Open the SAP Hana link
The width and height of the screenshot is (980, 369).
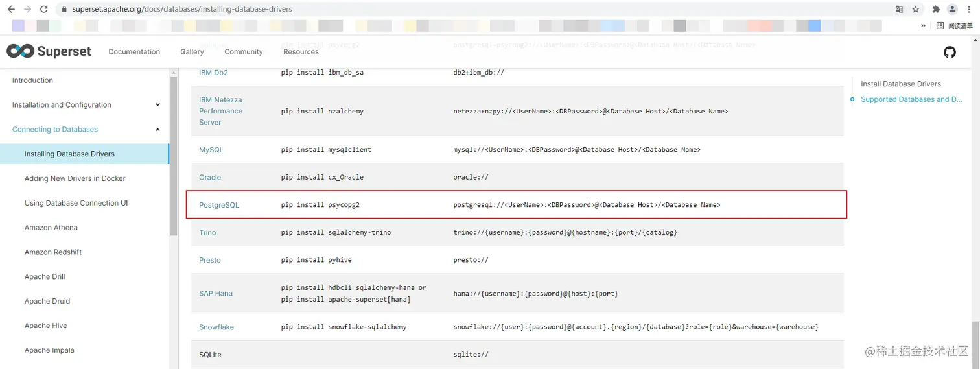[216, 293]
